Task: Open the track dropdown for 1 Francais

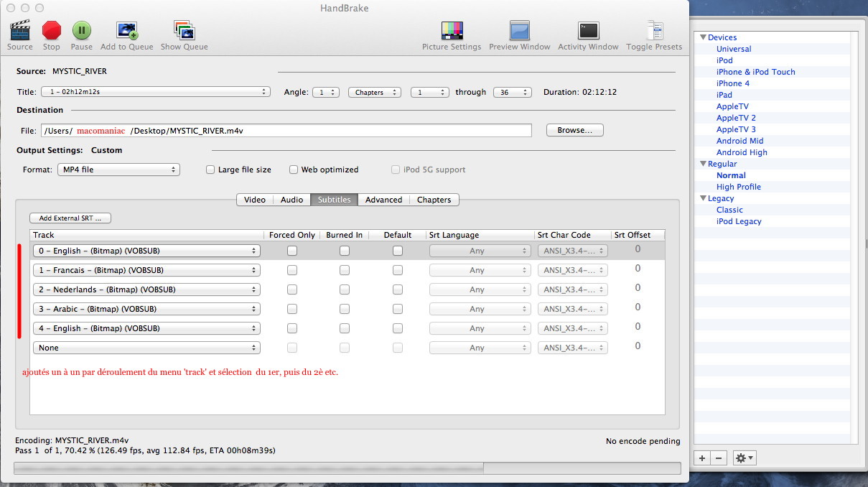Action: coord(146,270)
